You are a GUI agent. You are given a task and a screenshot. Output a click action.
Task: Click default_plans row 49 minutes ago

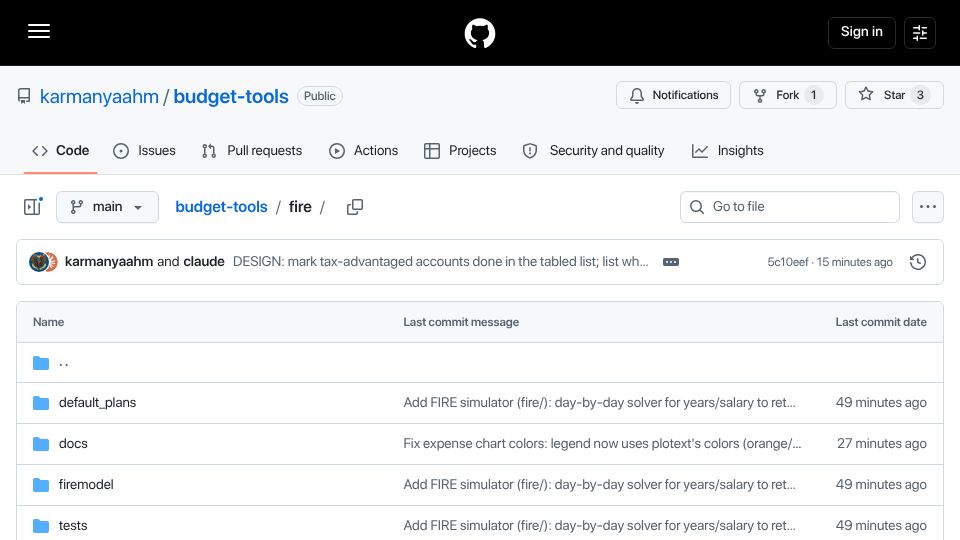(x=881, y=403)
